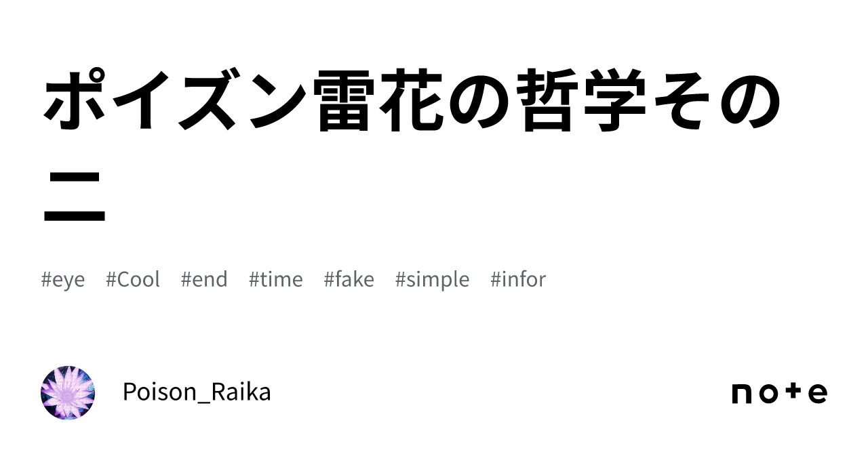868x454 pixels.
Task: Click the letter o in note logo
Action: tap(769, 394)
